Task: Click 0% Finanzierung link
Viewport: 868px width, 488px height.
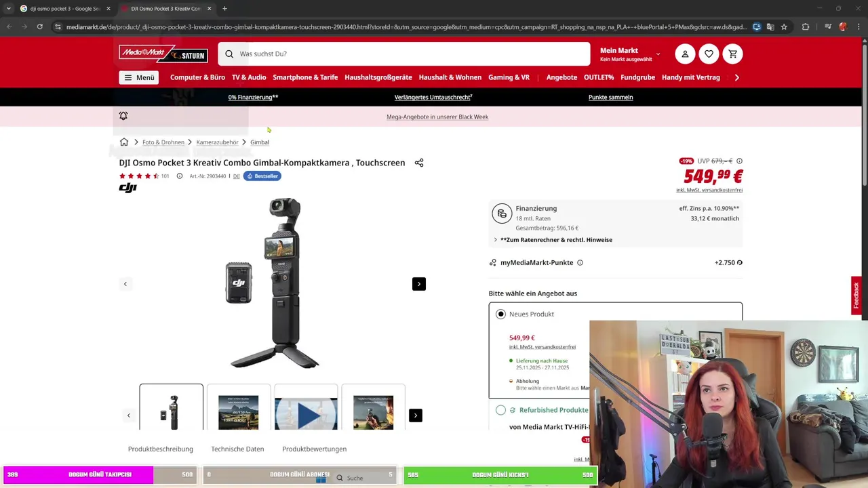Action: click(253, 97)
